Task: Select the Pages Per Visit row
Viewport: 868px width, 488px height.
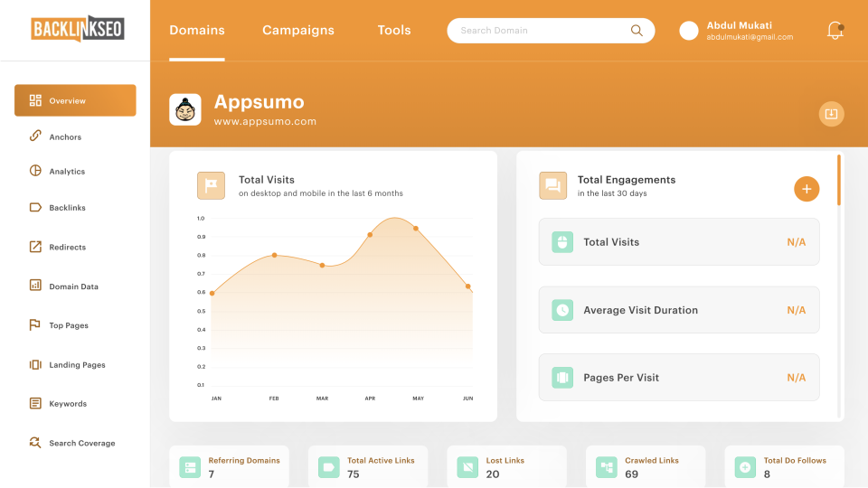Action: tap(679, 378)
